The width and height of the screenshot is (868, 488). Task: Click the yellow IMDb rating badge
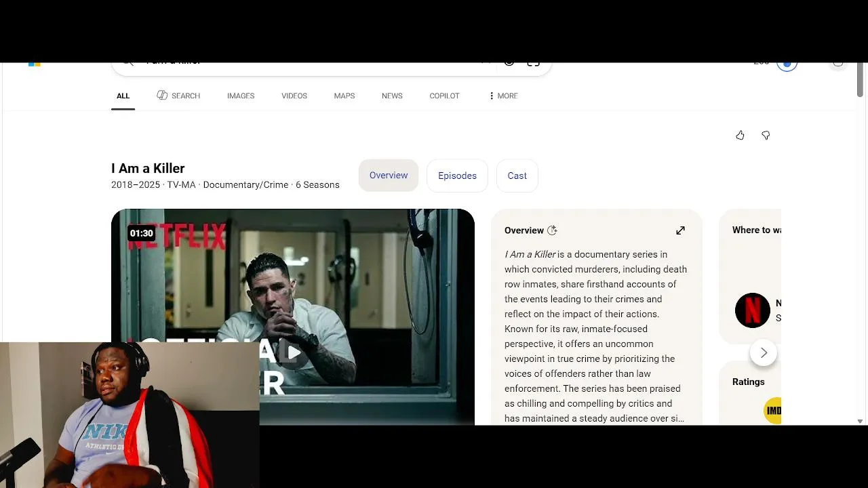[x=773, y=410]
